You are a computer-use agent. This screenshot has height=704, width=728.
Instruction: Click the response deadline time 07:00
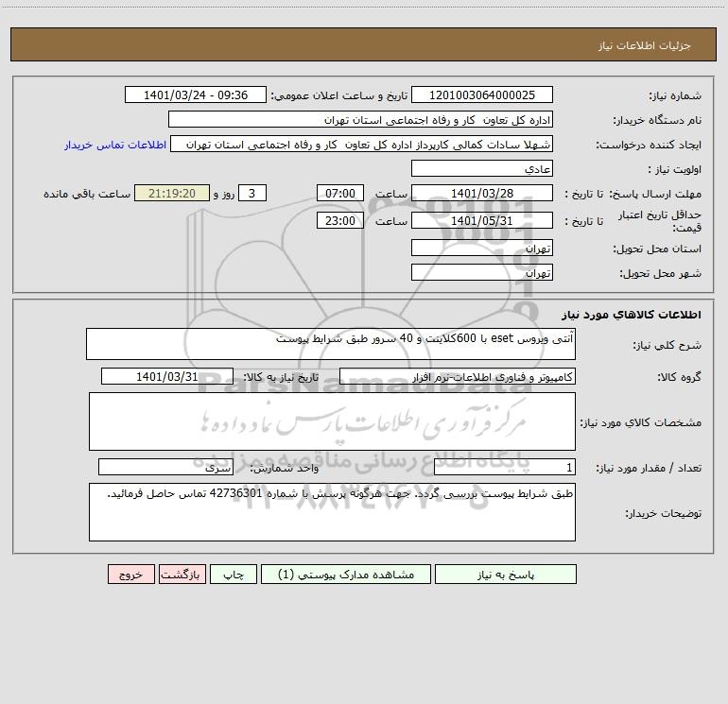[x=340, y=193]
